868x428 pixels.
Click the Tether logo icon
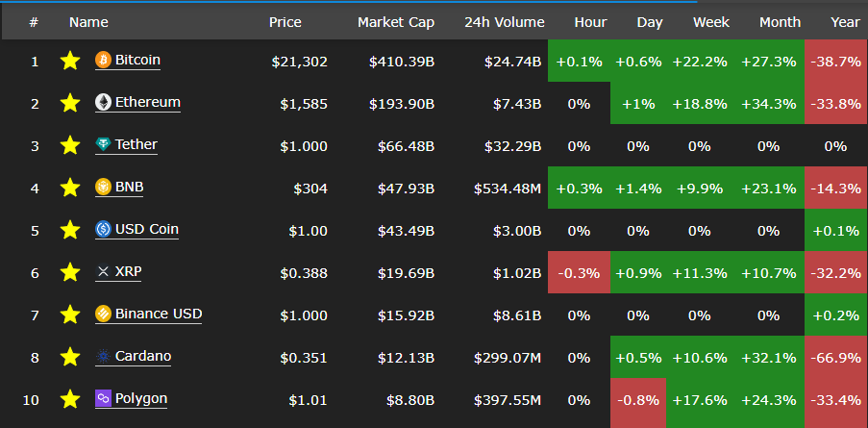point(103,144)
